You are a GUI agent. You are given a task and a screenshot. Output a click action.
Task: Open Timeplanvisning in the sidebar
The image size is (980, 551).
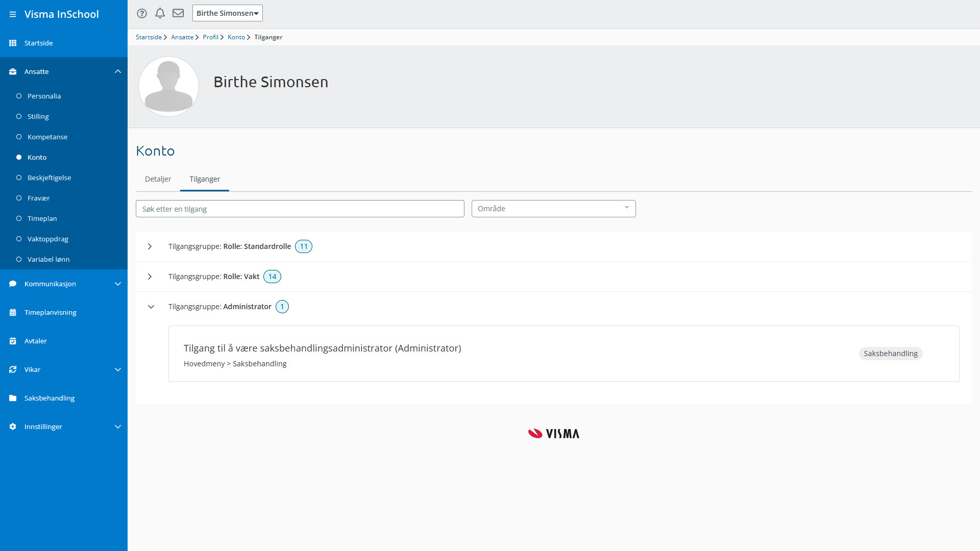50,312
